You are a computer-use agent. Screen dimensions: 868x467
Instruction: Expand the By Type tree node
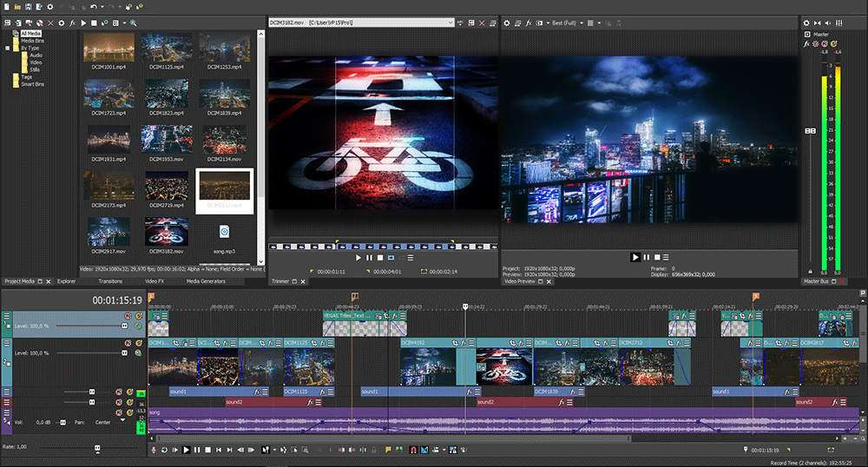(x=7, y=48)
